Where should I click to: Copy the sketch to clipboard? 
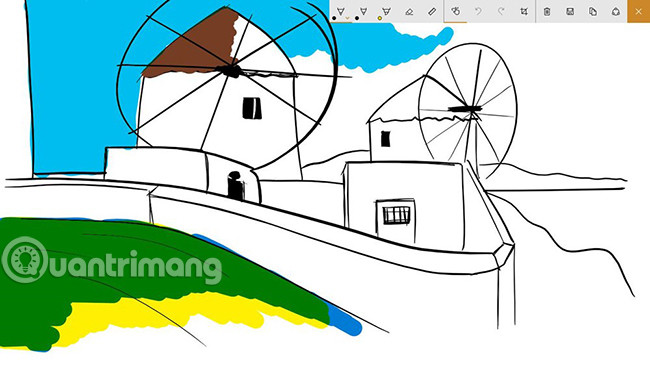pyautogui.click(x=593, y=11)
